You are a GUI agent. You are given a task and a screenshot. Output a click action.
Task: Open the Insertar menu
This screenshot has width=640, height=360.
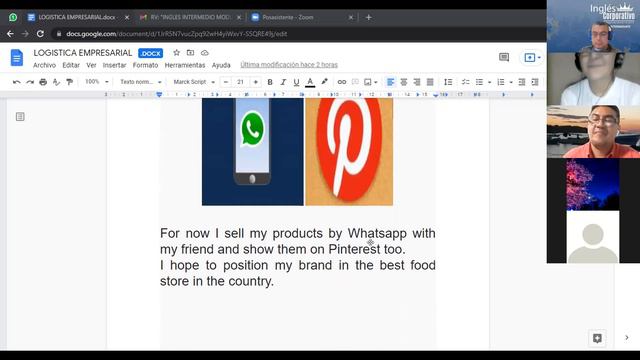coord(114,65)
